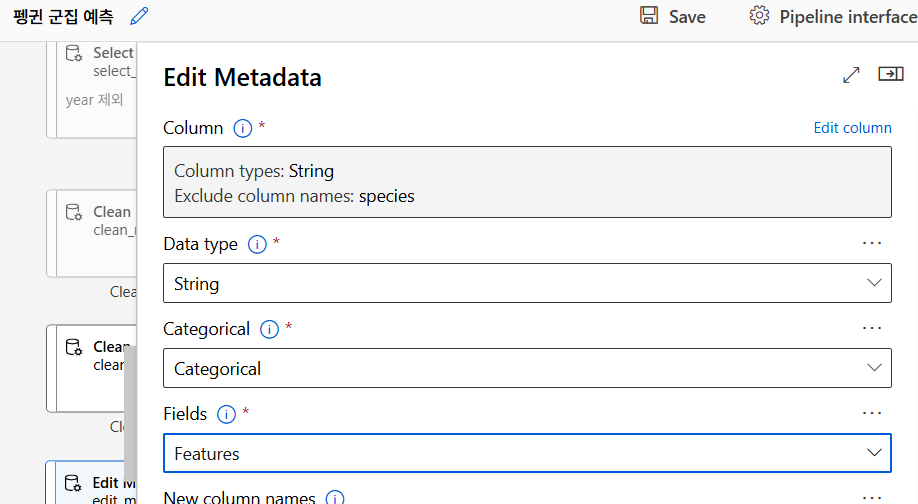The image size is (918, 504).
Task: Click the Pipeline interface gear icon
Action: click(x=759, y=16)
